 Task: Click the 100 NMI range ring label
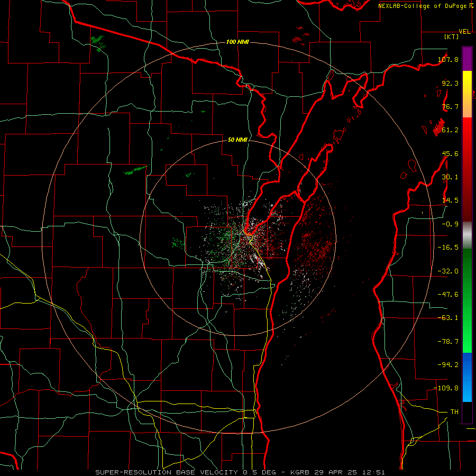[x=237, y=42]
